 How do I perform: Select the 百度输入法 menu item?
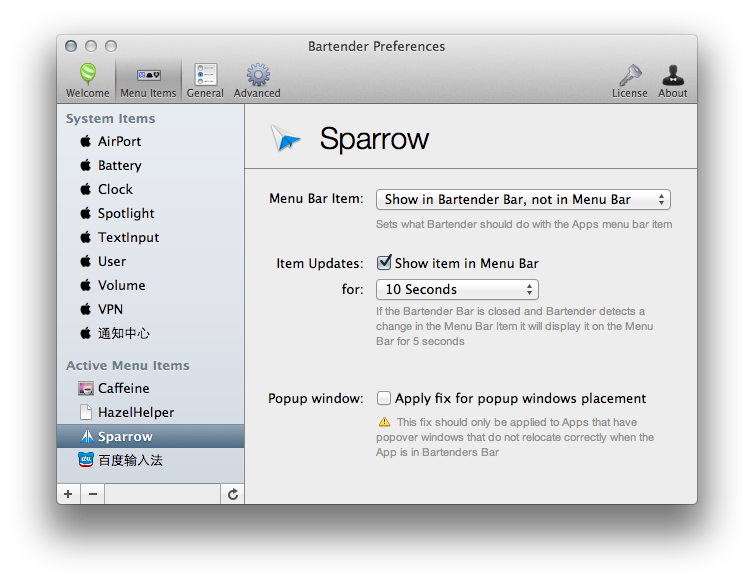[130, 460]
